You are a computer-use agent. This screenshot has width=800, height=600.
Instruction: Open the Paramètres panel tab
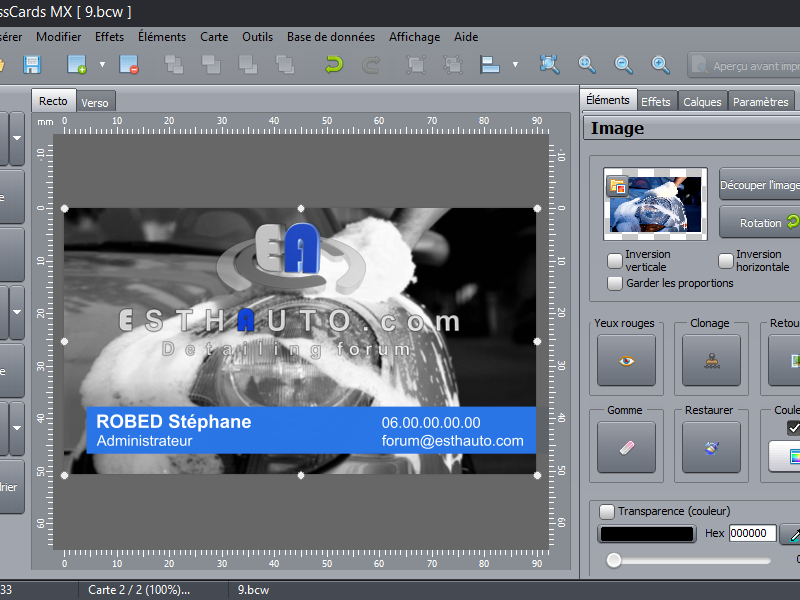(x=761, y=101)
